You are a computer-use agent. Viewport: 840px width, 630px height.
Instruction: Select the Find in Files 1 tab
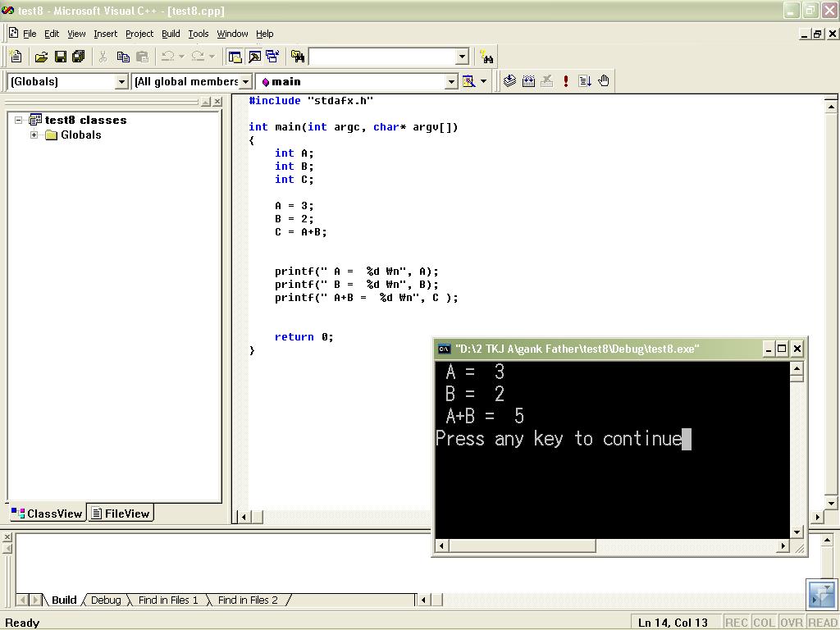coord(167,600)
